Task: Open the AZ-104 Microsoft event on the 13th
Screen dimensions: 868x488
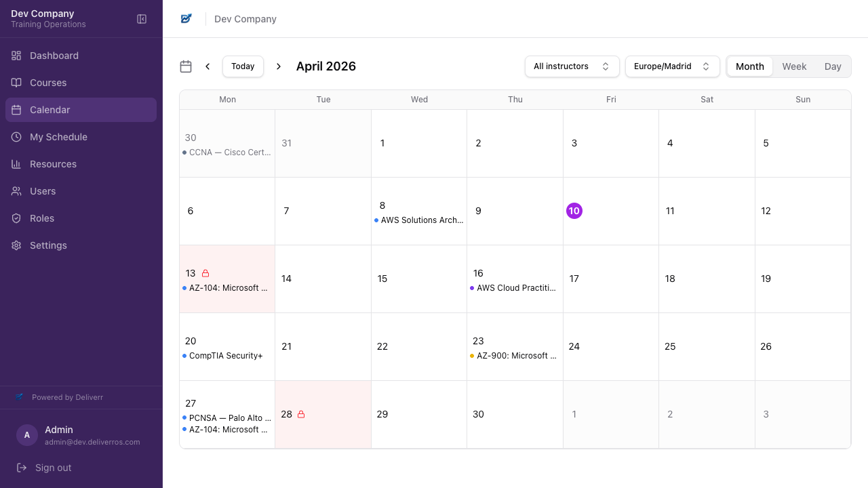Action: point(227,288)
